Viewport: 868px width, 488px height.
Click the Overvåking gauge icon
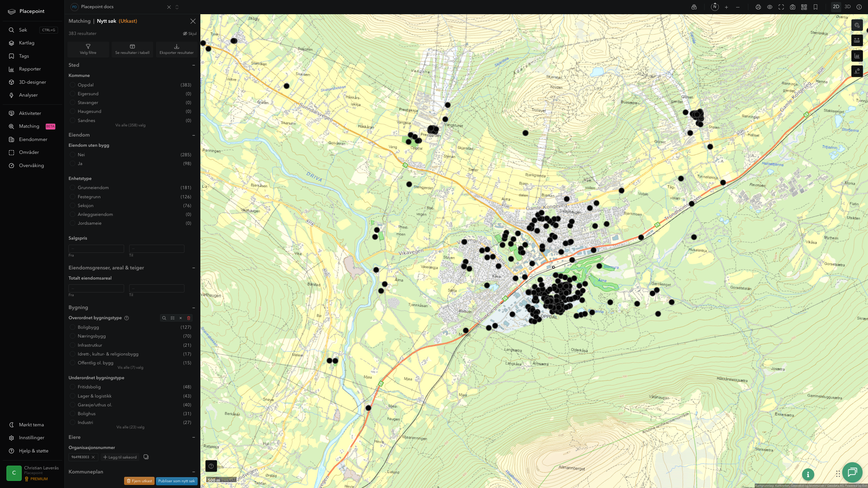coord(12,165)
